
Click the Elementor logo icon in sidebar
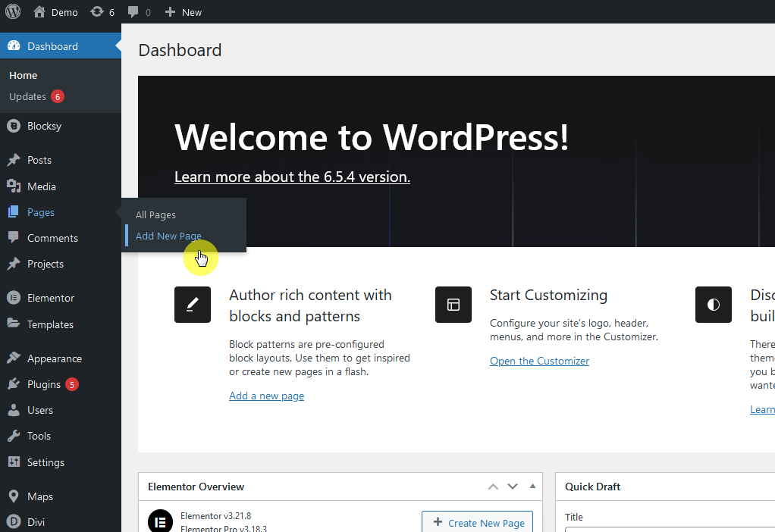coord(14,298)
